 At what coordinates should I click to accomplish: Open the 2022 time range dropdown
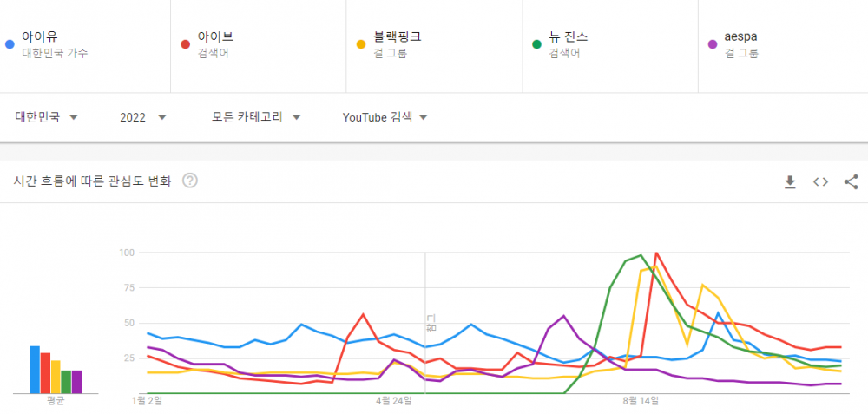pos(143,117)
